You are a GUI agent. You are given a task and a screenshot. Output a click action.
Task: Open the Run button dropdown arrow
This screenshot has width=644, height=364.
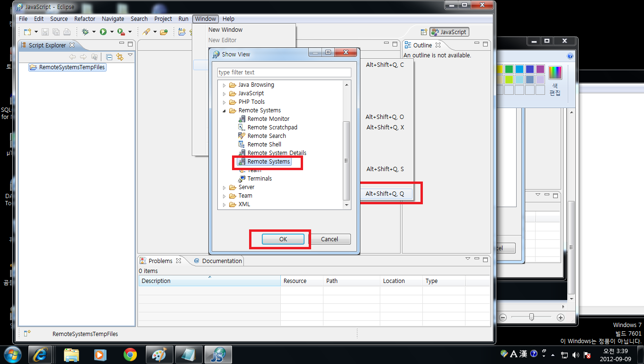tap(112, 32)
